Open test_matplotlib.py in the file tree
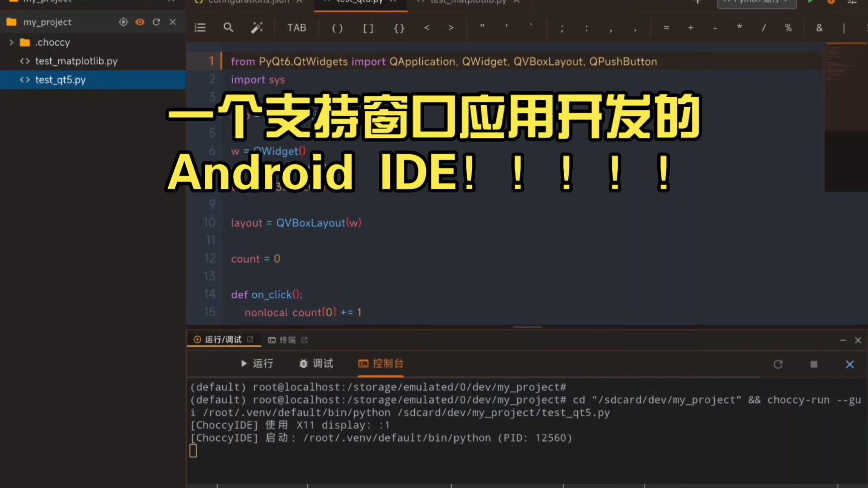This screenshot has width=868, height=488. point(76,61)
